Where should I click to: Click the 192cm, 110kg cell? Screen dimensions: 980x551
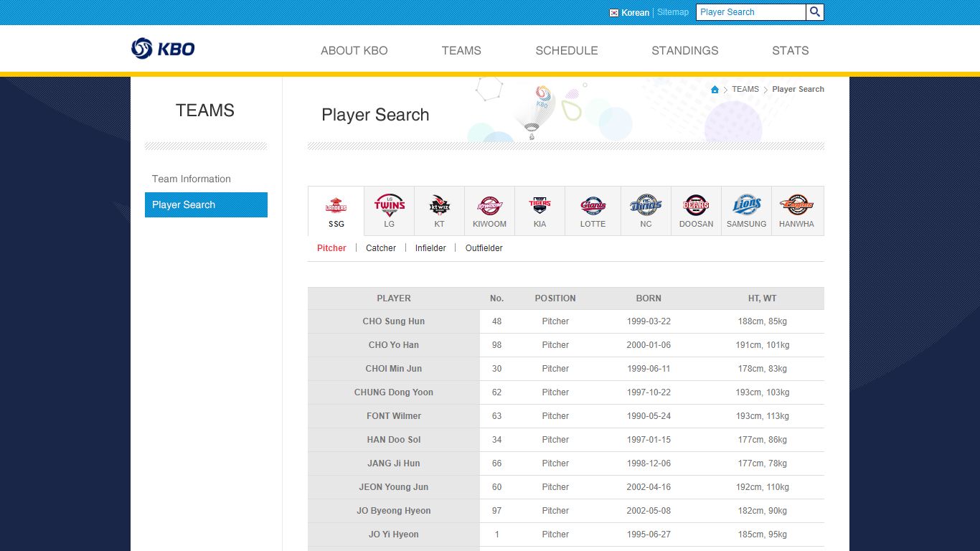763,487
